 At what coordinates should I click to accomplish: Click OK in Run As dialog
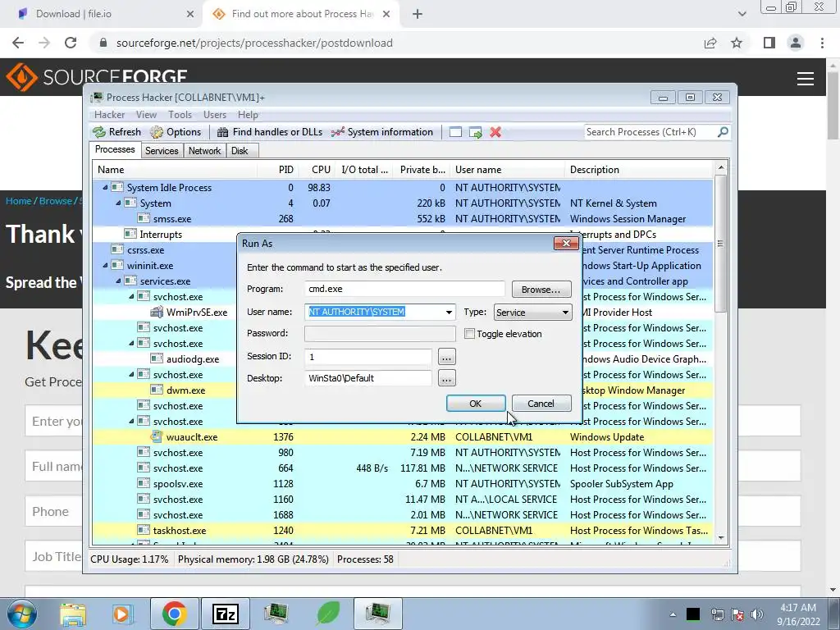476,404
